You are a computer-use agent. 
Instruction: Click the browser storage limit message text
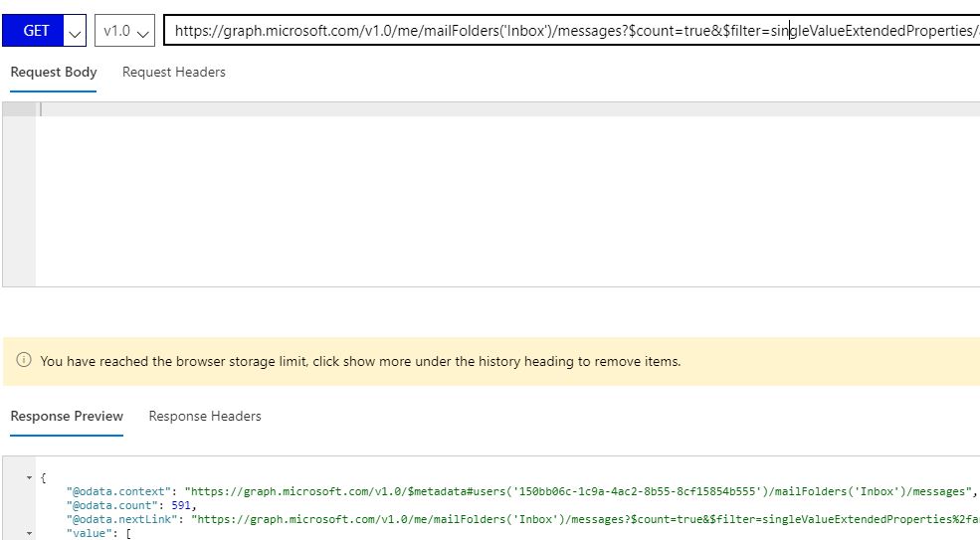coord(360,361)
